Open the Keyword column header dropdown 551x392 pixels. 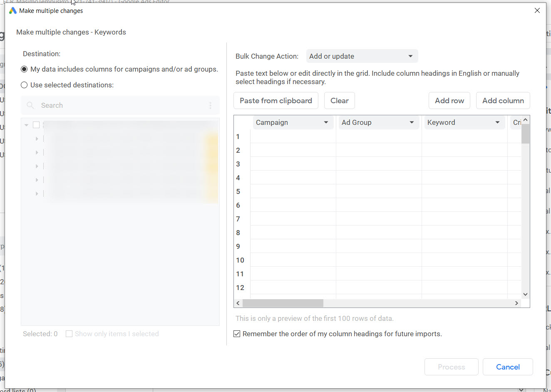click(x=497, y=122)
